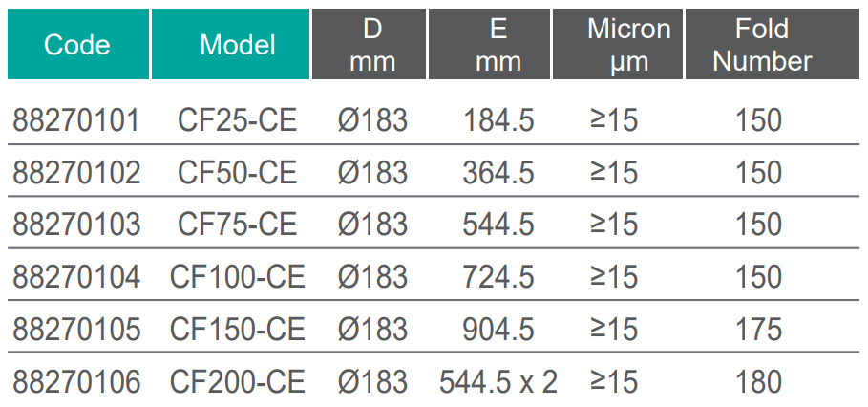The image size is (868, 407).
Task: Select code 88270101 cell
Action: (x=76, y=120)
